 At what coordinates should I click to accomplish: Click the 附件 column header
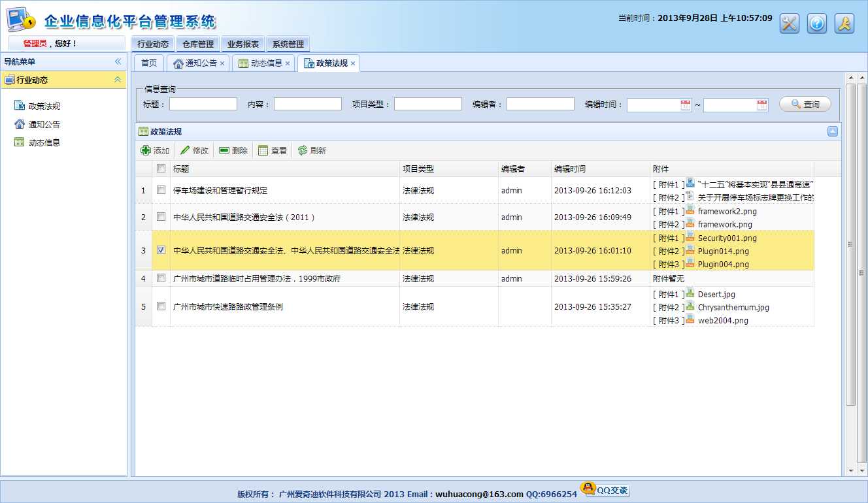point(732,169)
